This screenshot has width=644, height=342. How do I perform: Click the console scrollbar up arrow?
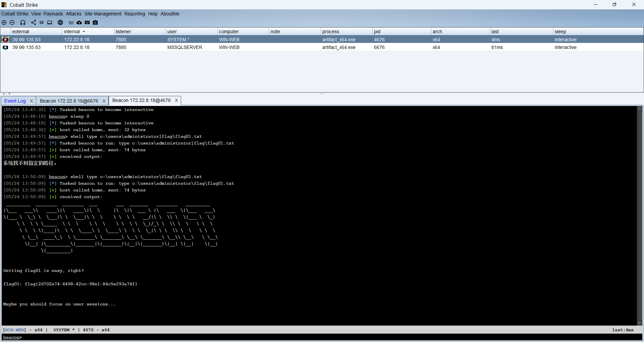click(640, 109)
